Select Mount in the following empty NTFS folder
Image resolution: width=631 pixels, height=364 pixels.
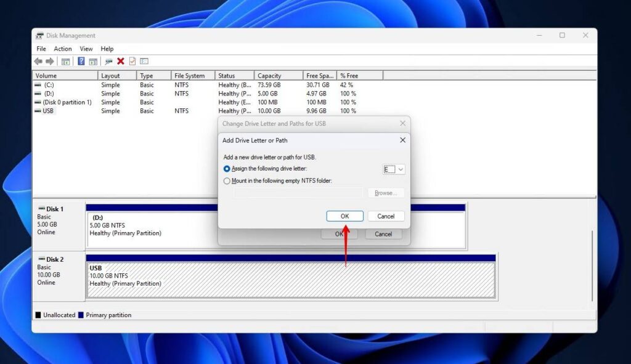coord(227,180)
